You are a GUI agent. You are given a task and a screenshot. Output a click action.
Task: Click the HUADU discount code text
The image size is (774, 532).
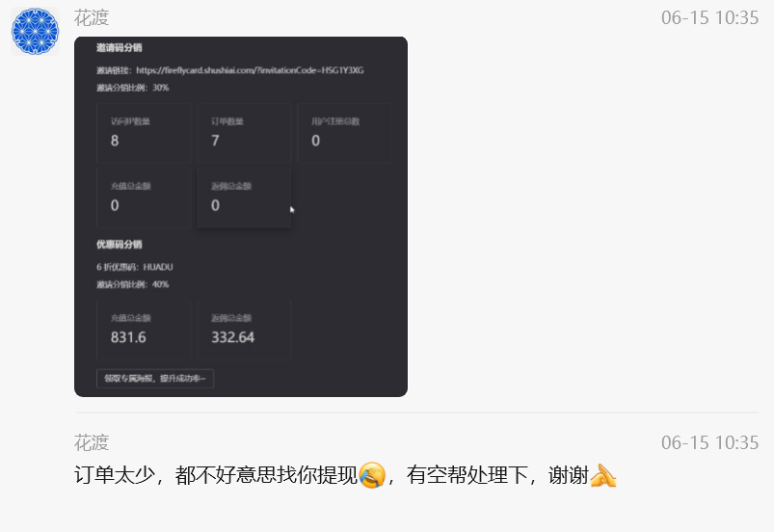(158, 267)
